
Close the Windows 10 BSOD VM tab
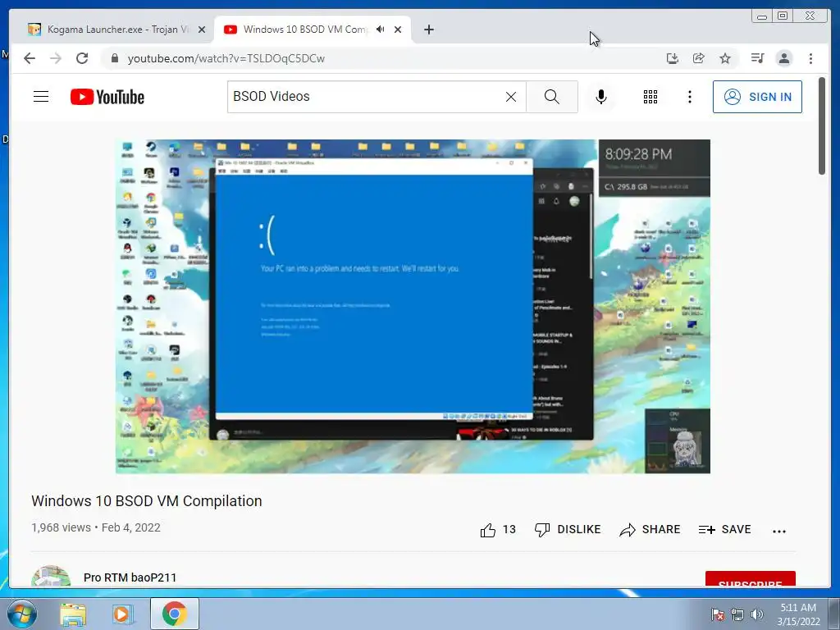pyautogui.click(x=398, y=30)
